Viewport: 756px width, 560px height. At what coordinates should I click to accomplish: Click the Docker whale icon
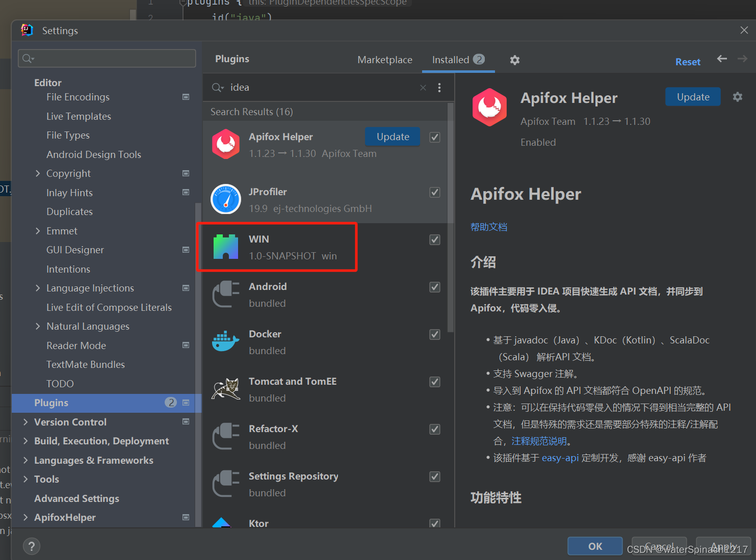(x=226, y=341)
